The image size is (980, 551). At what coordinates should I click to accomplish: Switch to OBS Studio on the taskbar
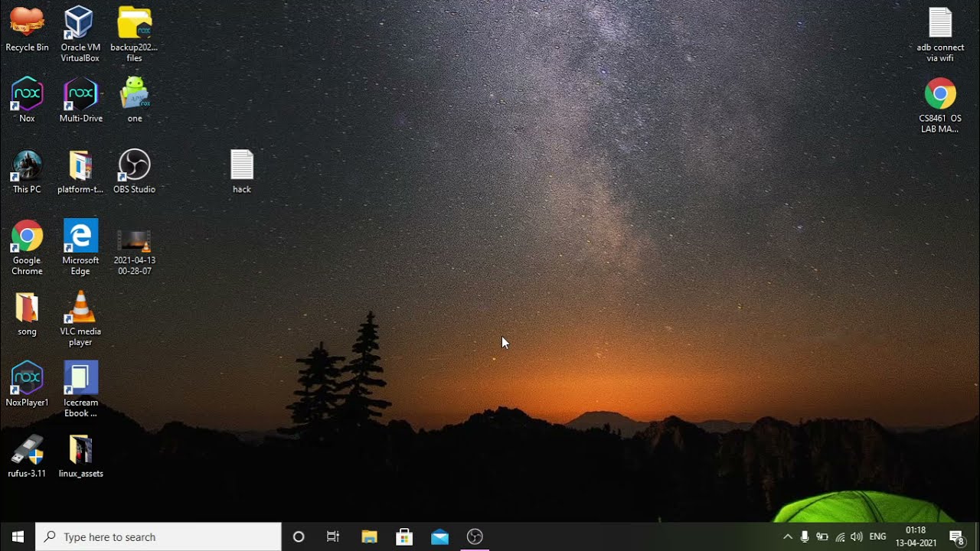pos(475,536)
